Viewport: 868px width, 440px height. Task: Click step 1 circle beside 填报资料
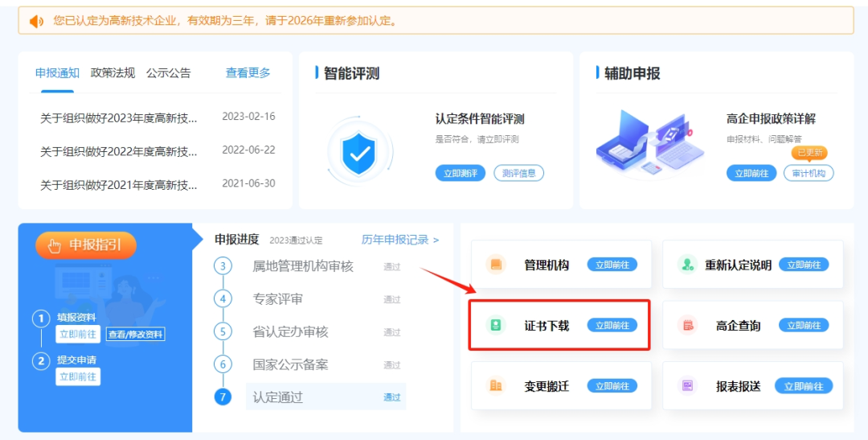coord(41,319)
